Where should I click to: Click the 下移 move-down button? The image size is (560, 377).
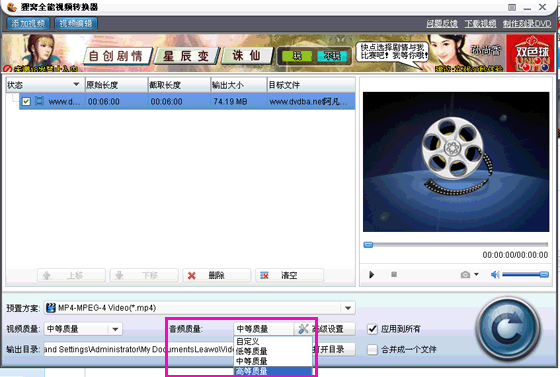(144, 275)
